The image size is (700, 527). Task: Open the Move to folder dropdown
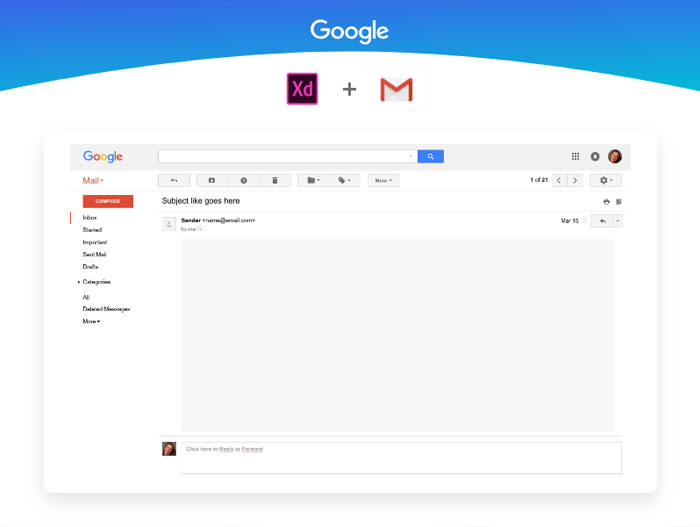313,180
